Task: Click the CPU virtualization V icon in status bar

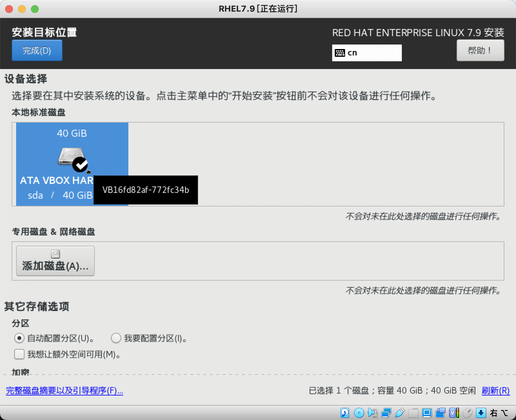Action: 454,413
